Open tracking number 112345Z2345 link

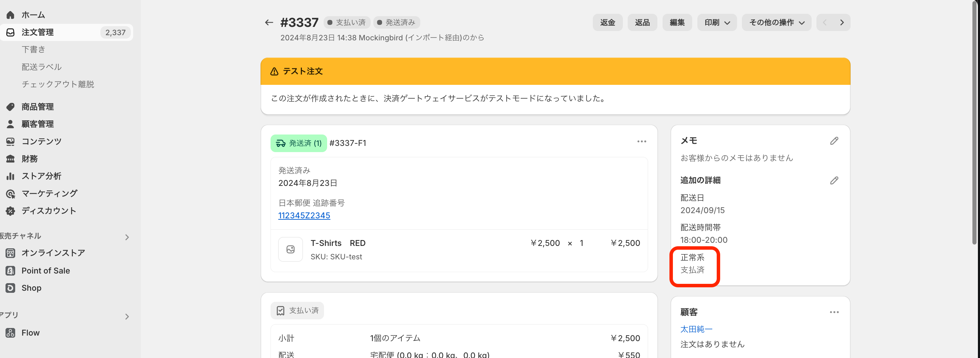coord(304,216)
